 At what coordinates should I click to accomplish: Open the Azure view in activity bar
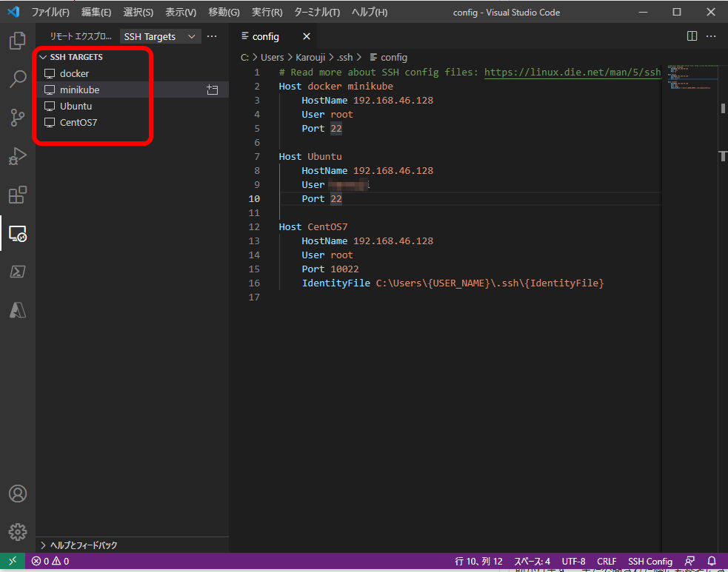coord(18,310)
